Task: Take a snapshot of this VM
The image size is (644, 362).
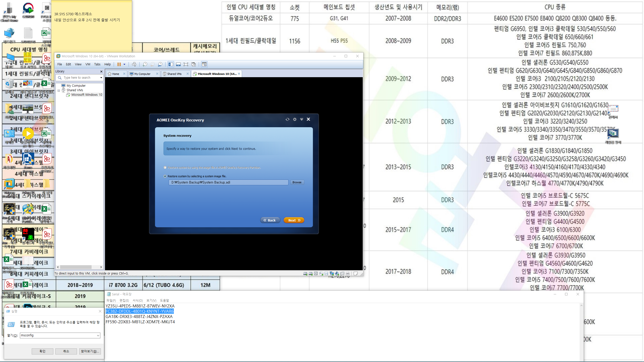Action: tap(145, 64)
